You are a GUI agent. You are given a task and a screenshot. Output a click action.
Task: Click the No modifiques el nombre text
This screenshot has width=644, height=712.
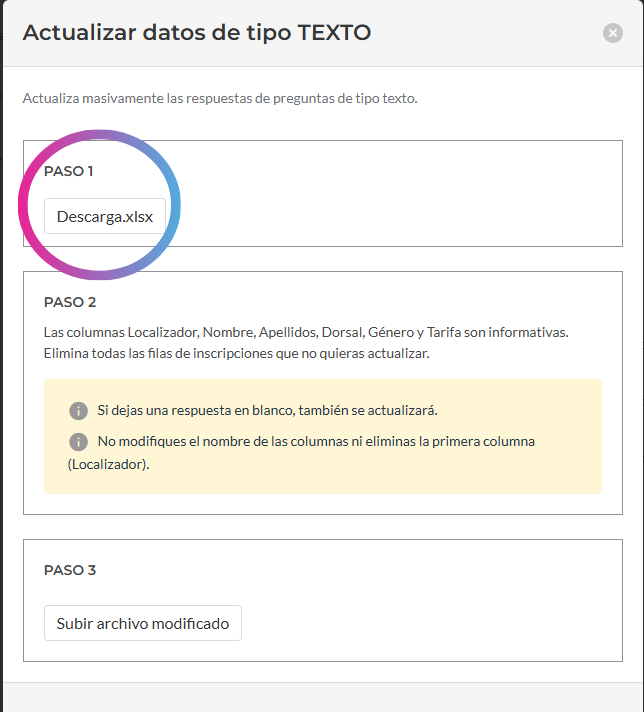click(x=316, y=441)
